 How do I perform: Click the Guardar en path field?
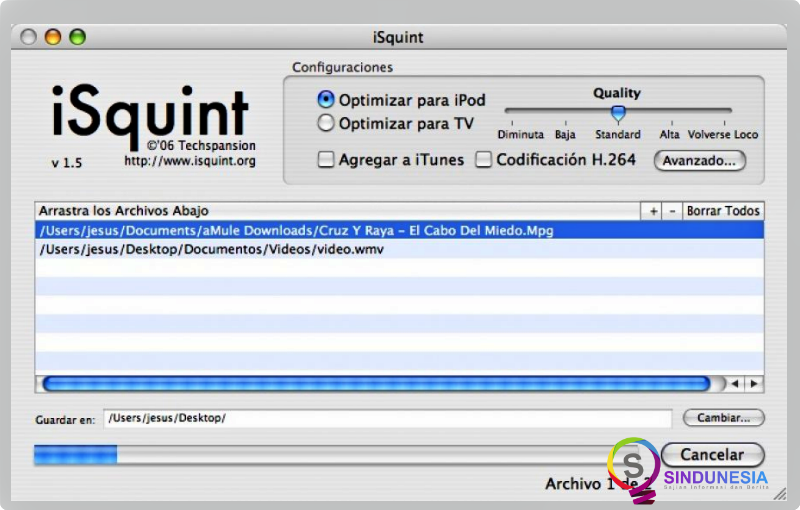(x=388, y=418)
